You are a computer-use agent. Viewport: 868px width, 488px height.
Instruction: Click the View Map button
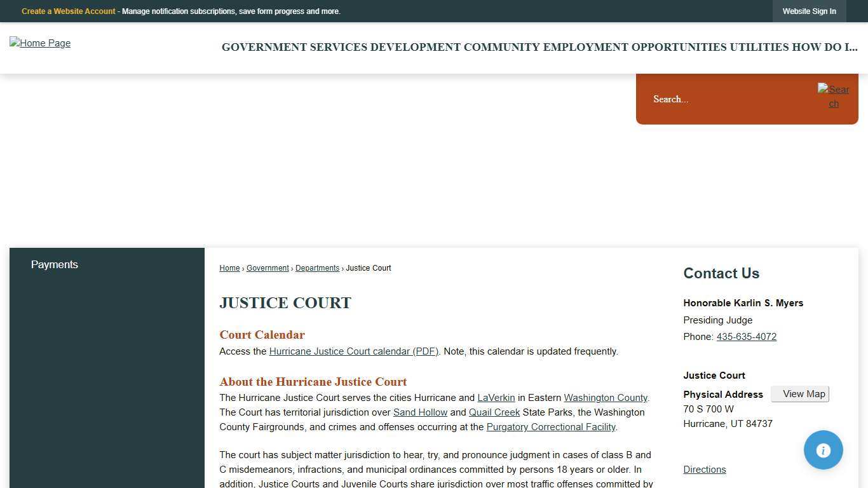pos(800,394)
